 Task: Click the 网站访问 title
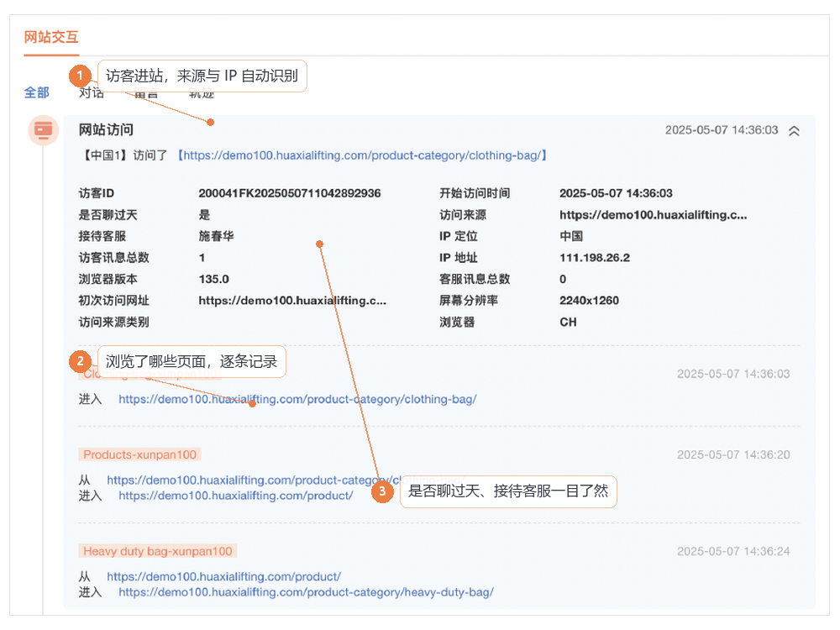point(106,129)
